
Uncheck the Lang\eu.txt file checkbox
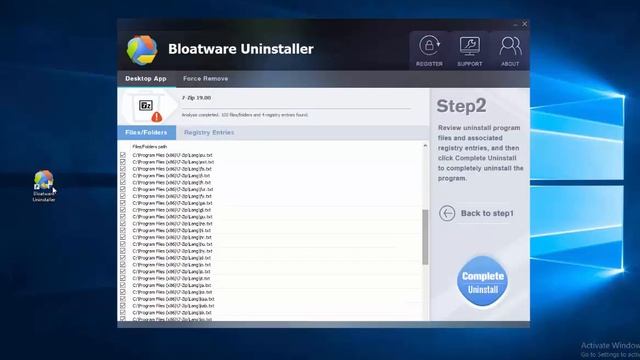coord(123,155)
